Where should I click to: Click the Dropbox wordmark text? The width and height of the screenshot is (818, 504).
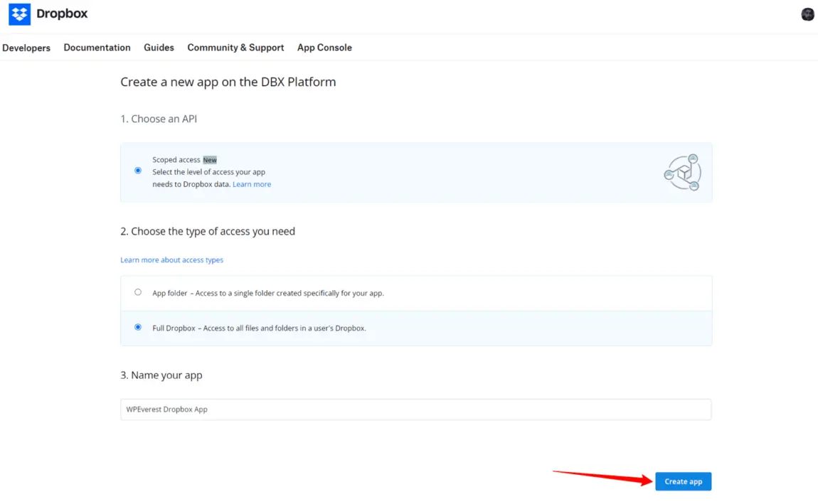[62, 14]
